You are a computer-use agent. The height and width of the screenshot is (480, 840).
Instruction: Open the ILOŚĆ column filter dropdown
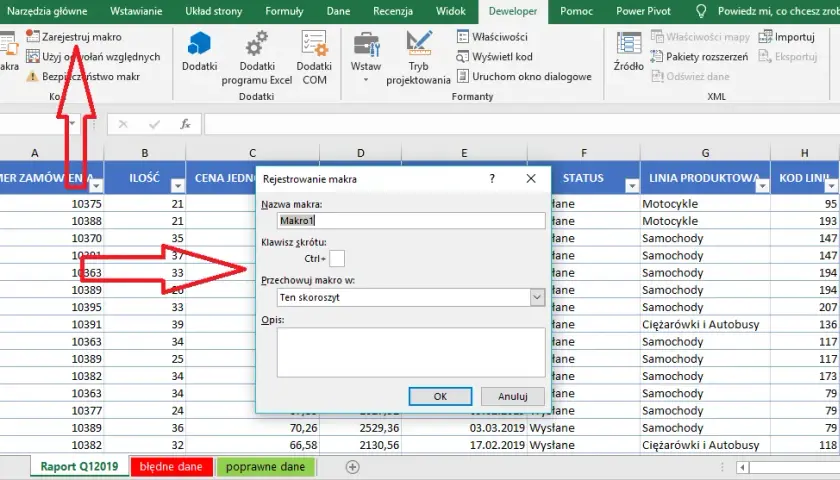[x=177, y=186]
